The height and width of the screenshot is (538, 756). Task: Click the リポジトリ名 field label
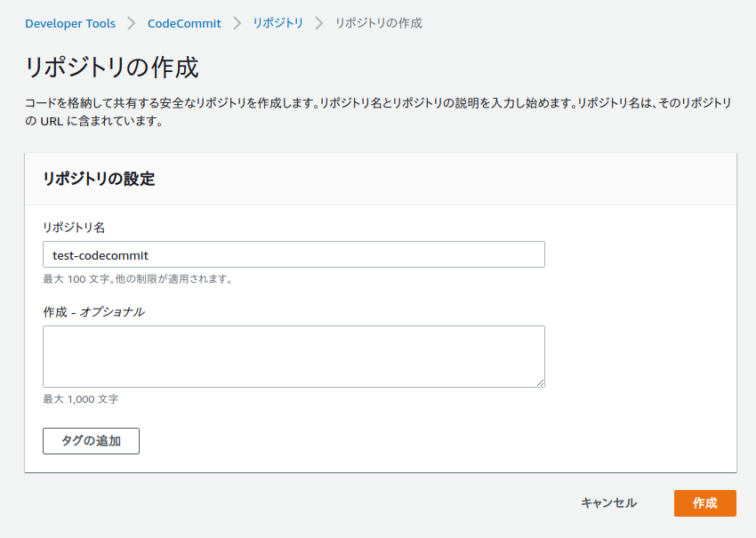pos(74,228)
